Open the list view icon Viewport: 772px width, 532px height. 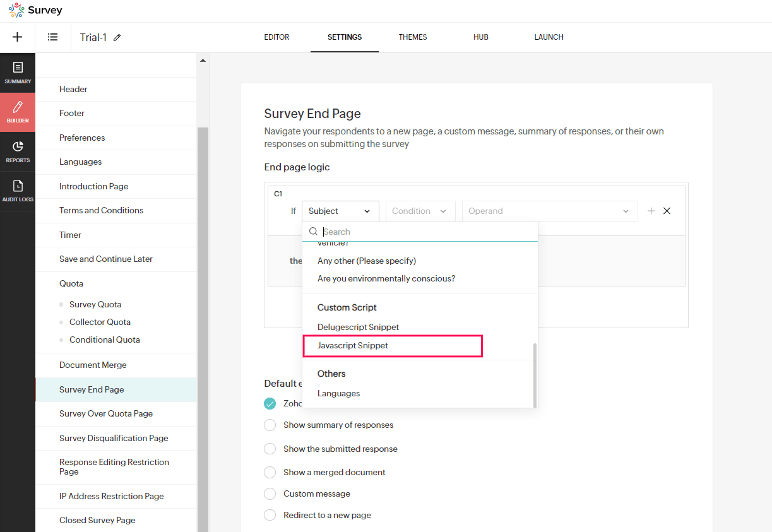tap(53, 37)
